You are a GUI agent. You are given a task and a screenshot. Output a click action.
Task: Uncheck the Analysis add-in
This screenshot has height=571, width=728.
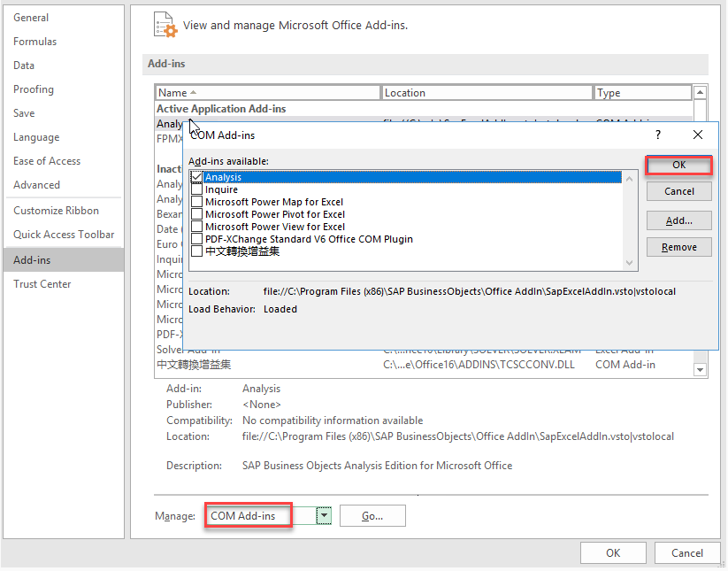click(196, 177)
